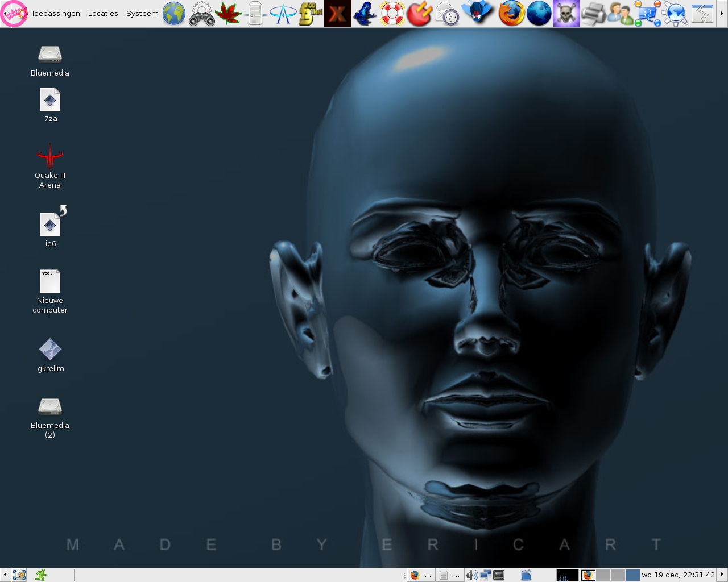Collapse the bottom panel with left arrow
The height and width of the screenshot is (582, 728).
pyautogui.click(x=5, y=575)
